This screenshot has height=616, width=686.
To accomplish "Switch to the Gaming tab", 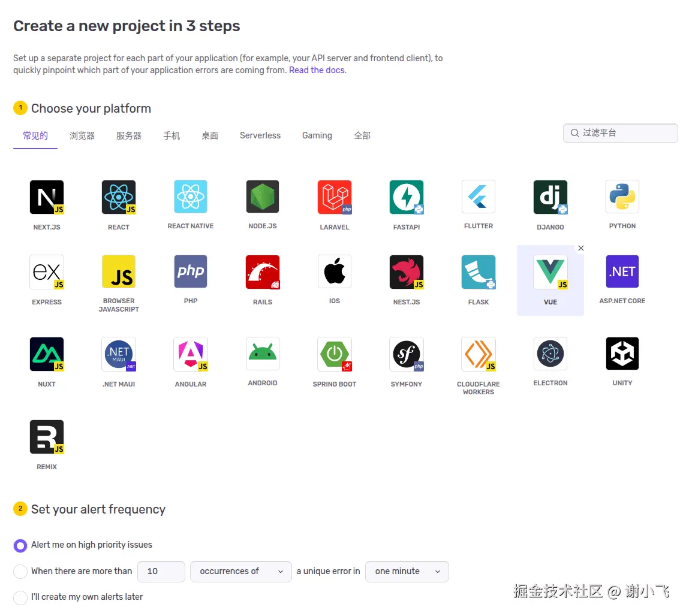I will [x=317, y=135].
